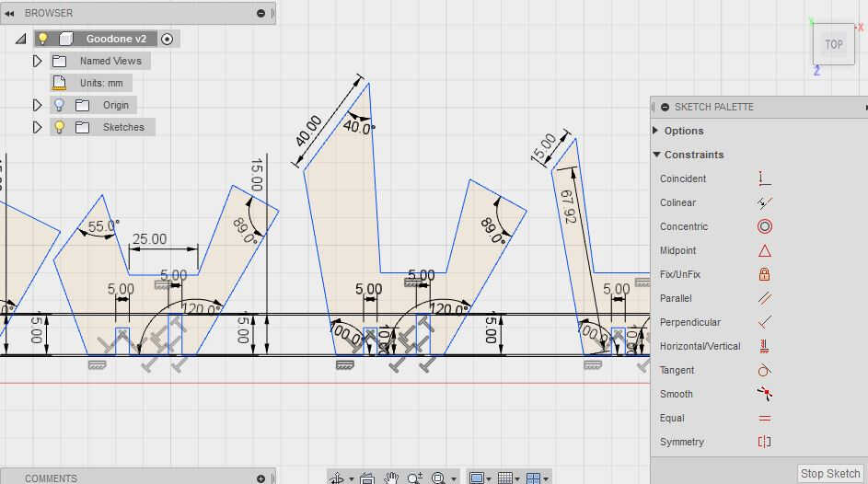
Task: Activate Goodone v2 component radio button
Action: [168, 39]
